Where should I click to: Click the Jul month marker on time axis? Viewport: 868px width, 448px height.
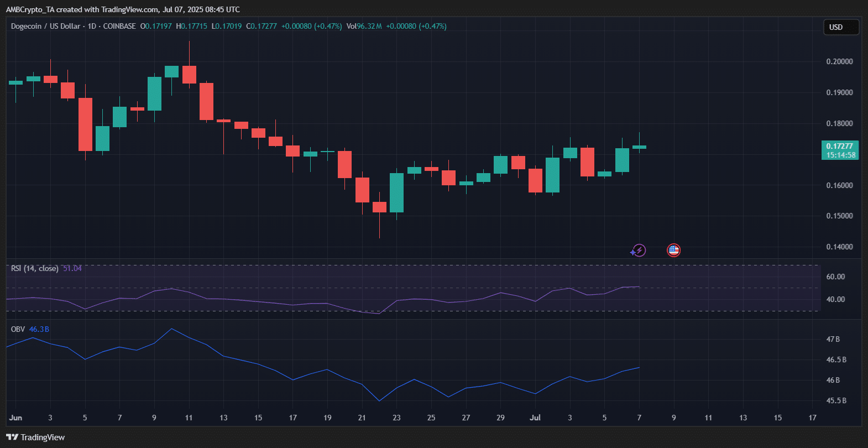click(x=535, y=418)
